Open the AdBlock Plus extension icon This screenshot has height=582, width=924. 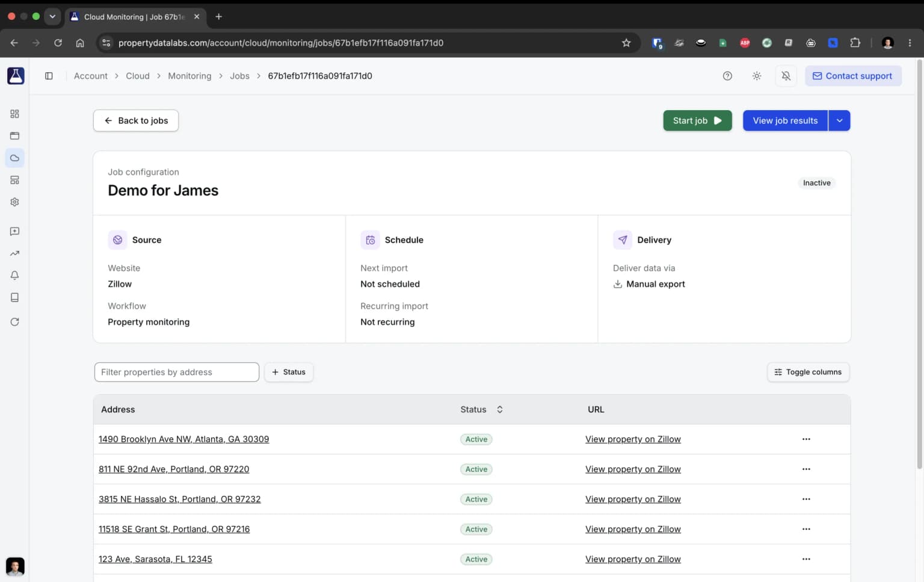pyautogui.click(x=745, y=43)
